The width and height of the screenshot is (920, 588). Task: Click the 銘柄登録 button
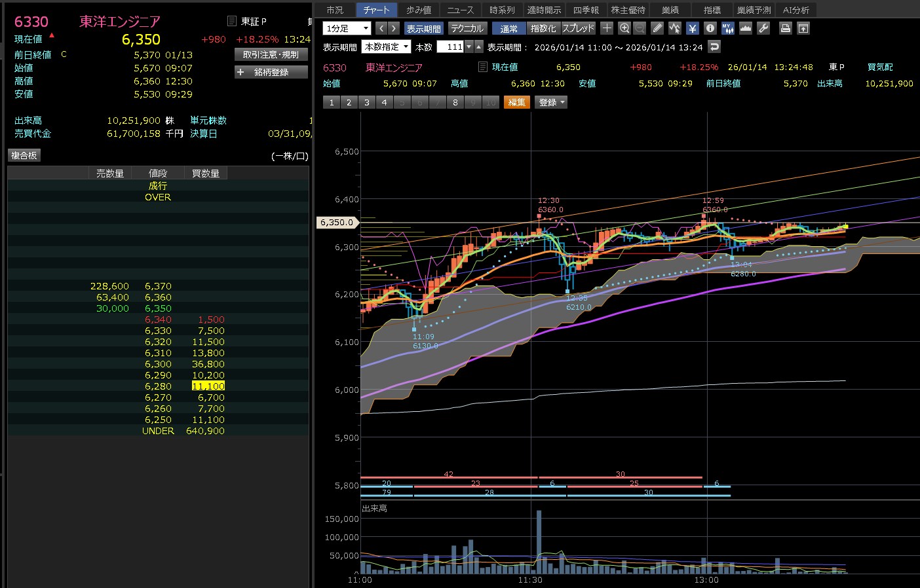coord(271,72)
